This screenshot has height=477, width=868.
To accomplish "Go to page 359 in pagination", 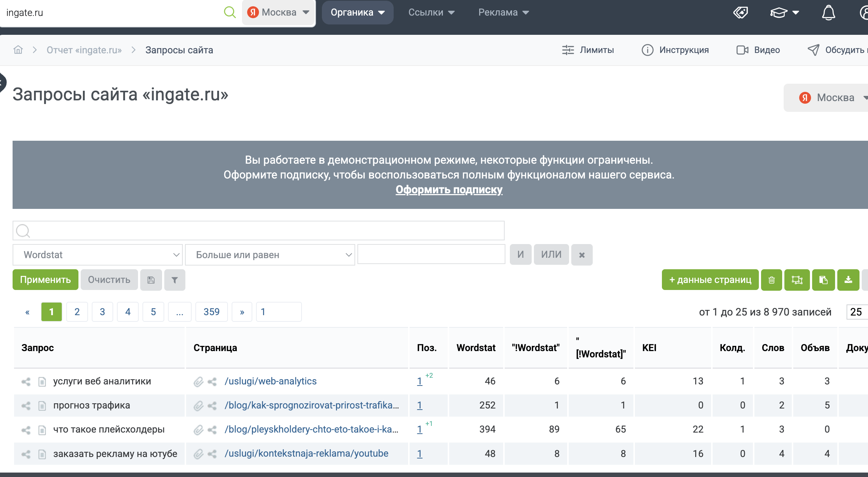I will click(211, 312).
